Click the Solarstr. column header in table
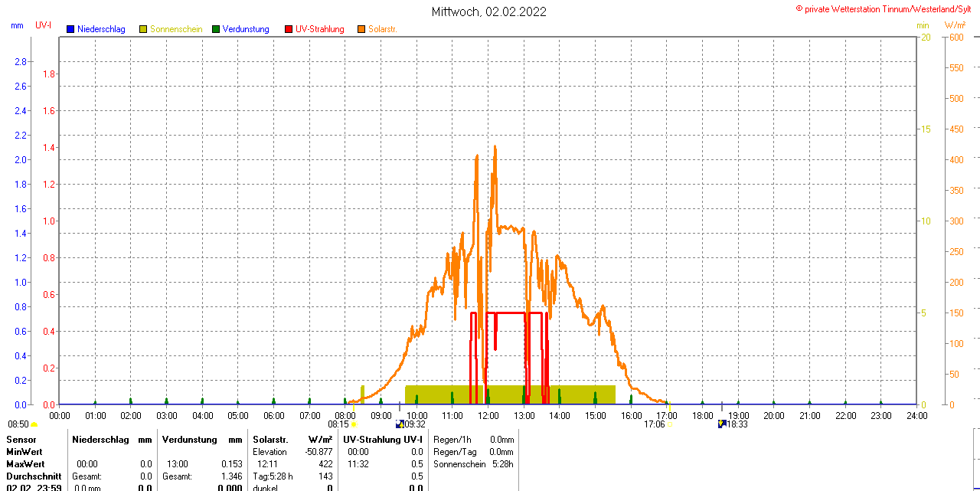 click(269, 440)
